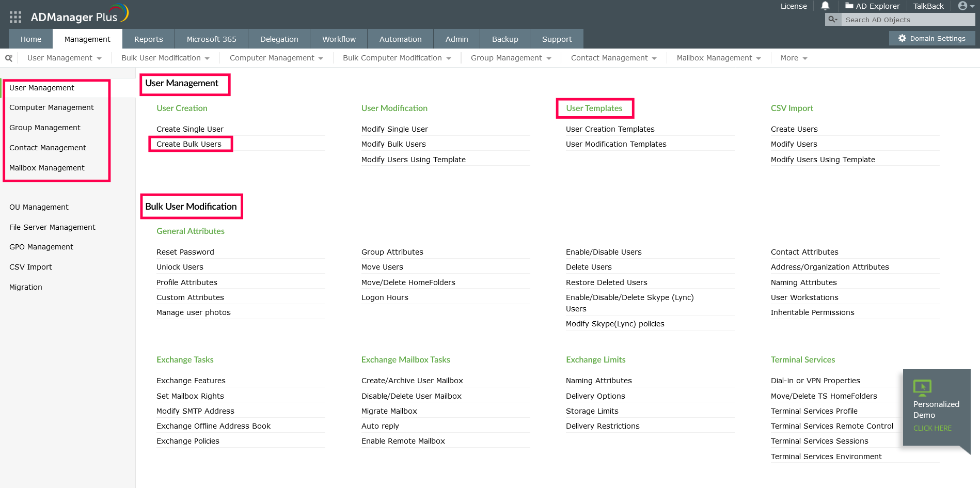Image resolution: width=980 pixels, height=488 pixels.
Task: Click Enable/Disable Users link
Action: tap(604, 252)
